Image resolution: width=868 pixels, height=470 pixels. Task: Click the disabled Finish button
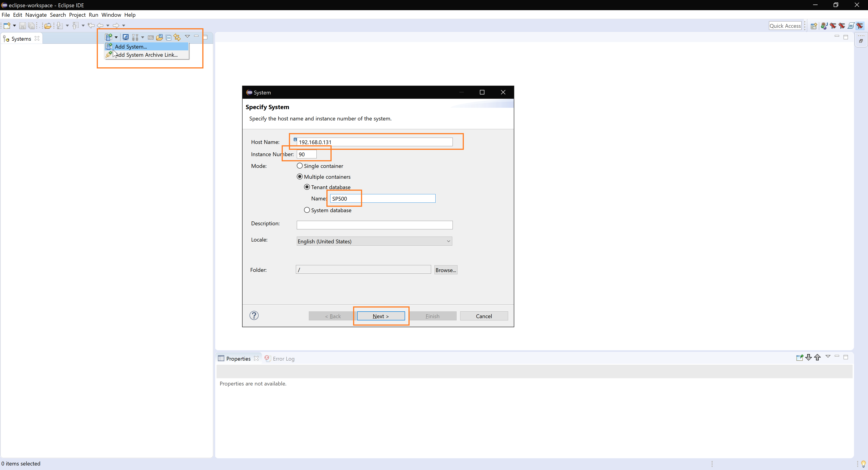[433, 316]
